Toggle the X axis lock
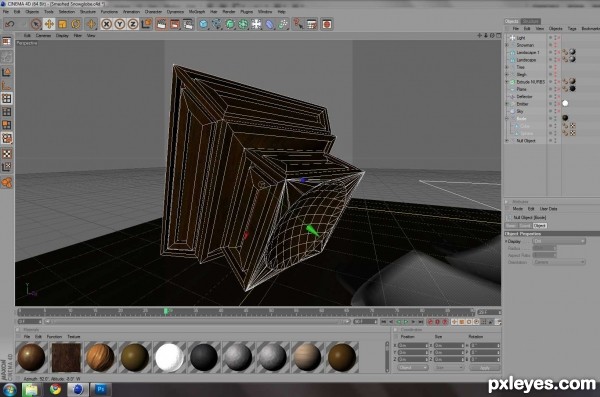Image resolution: width=600 pixels, height=397 pixels. tap(106, 24)
